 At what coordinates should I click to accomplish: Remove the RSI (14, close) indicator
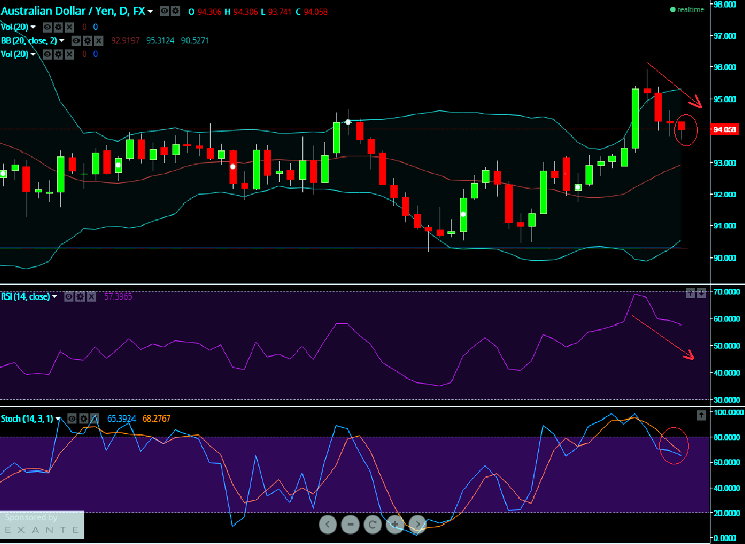91,297
